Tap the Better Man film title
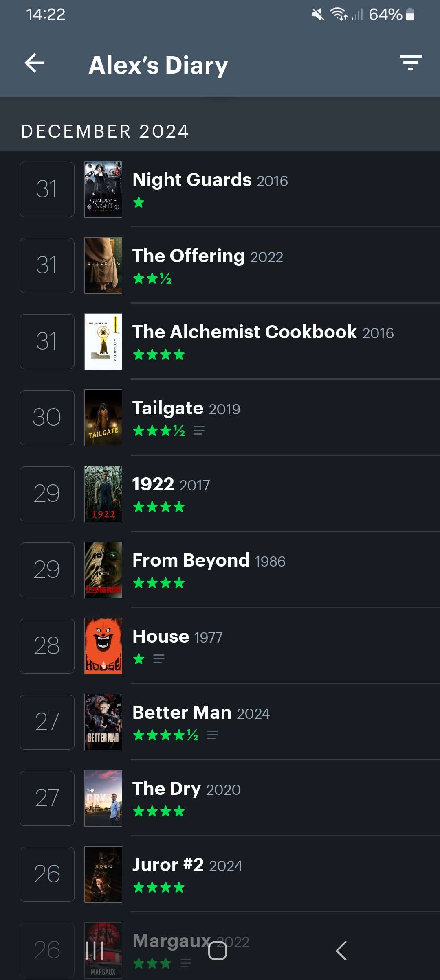Screen dimensions: 440x980 pyautogui.click(x=182, y=713)
